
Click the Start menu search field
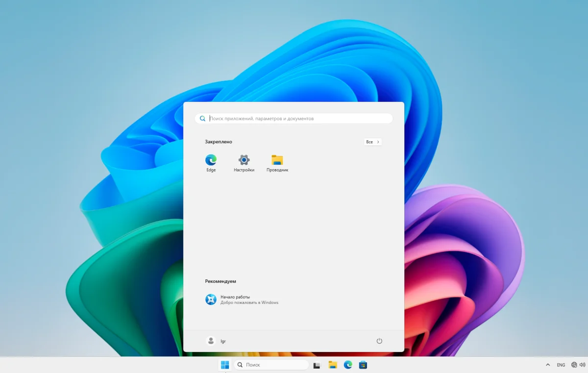coord(299,119)
